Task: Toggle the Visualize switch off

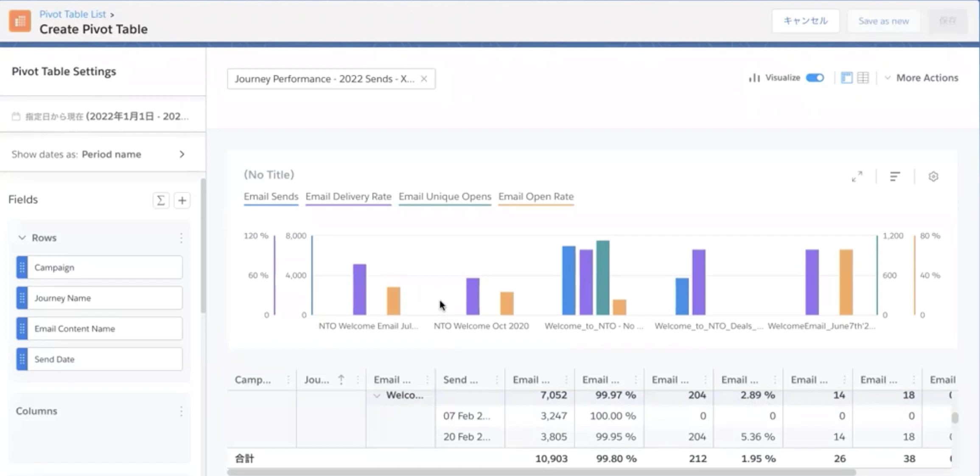Action: (x=815, y=78)
